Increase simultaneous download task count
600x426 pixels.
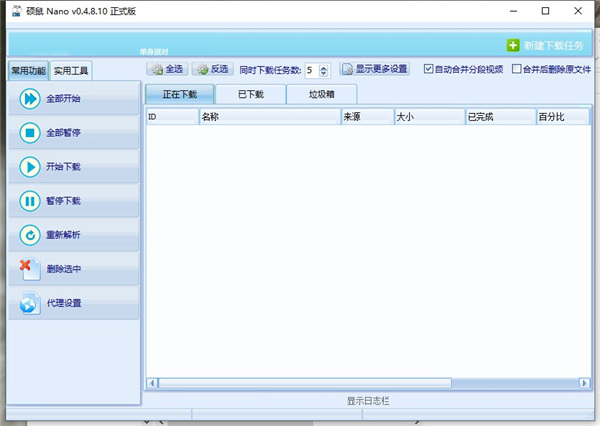coord(324,67)
